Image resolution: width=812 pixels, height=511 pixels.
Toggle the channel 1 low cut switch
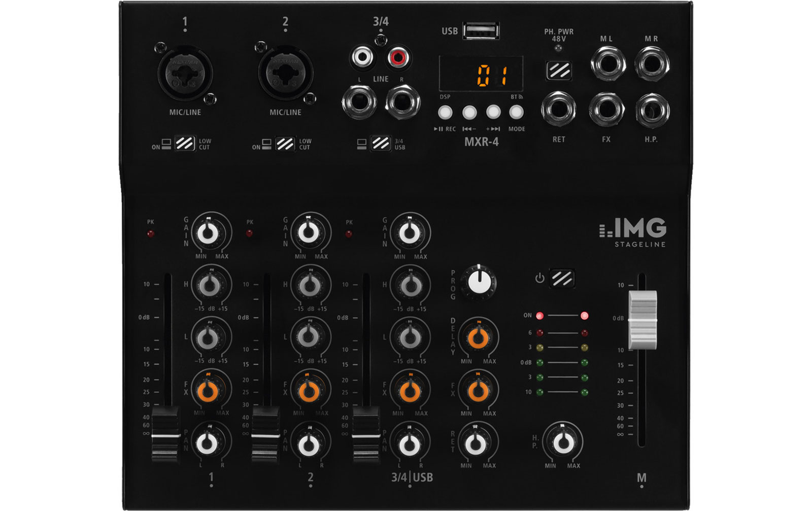pyautogui.click(x=185, y=144)
